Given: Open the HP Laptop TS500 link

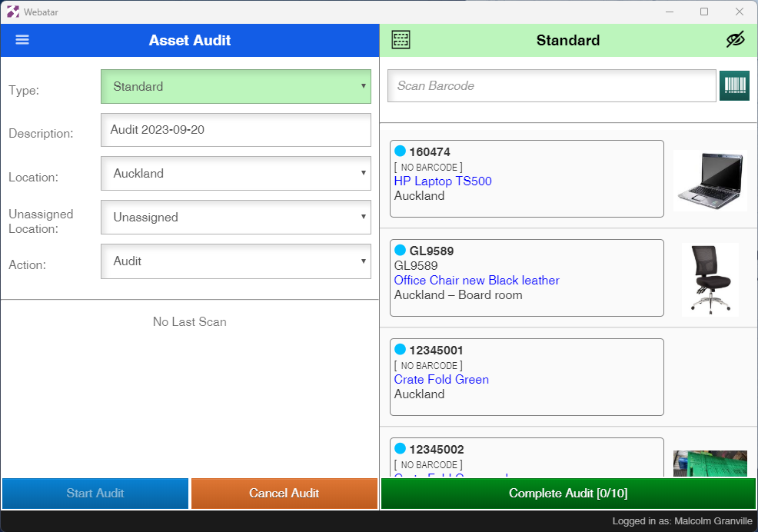Looking at the screenshot, I should tap(443, 181).
